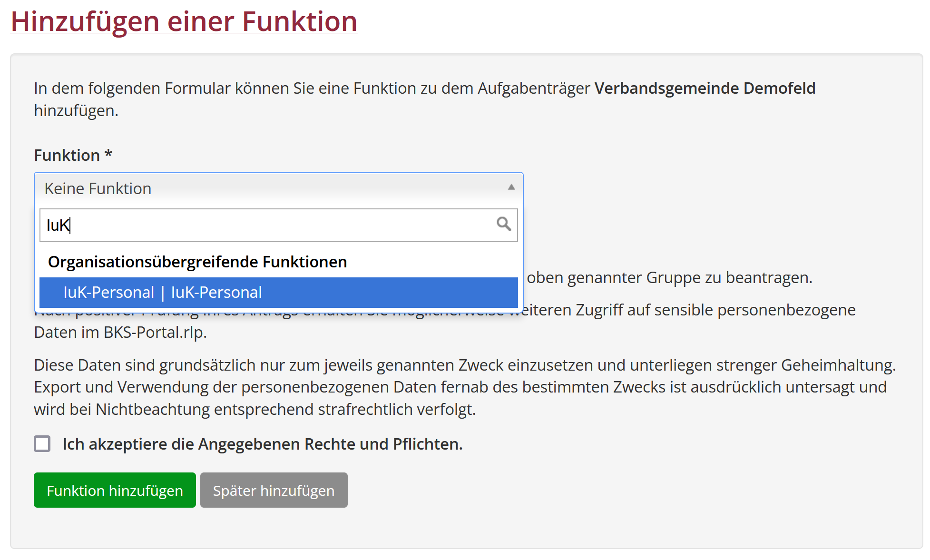Click the magnifier icon in the search box
Viewport: 930px width, 560px height.
point(503,224)
